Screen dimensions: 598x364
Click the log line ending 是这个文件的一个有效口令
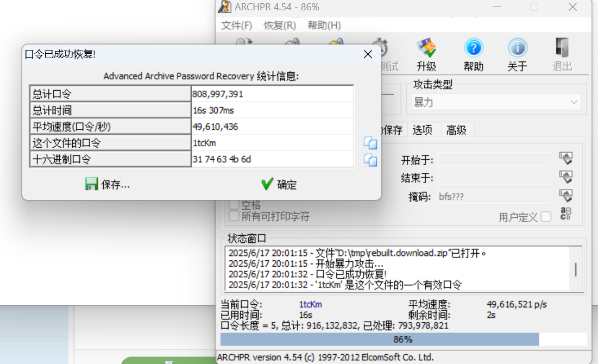click(345, 285)
